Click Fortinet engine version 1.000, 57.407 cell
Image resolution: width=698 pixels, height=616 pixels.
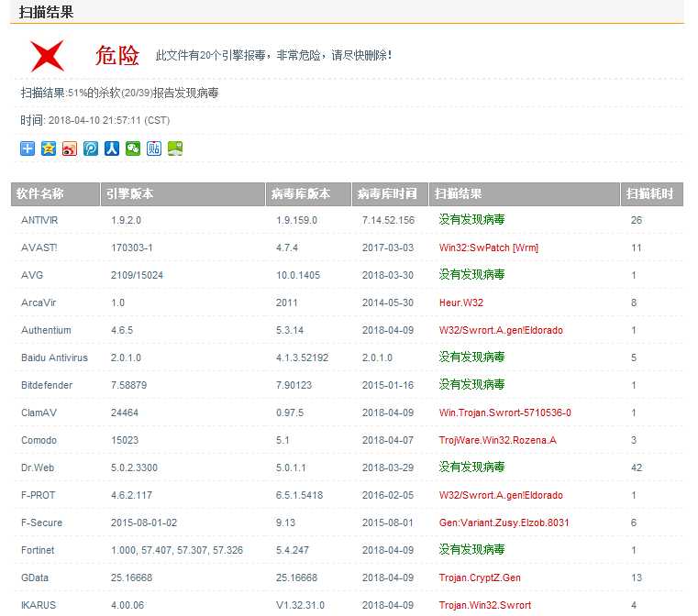(177, 551)
